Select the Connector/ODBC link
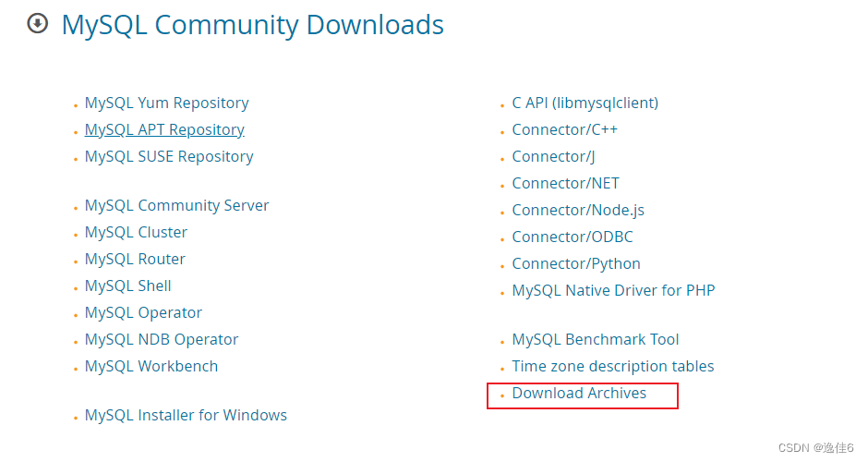The width and height of the screenshot is (868, 462). [x=573, y=237]
